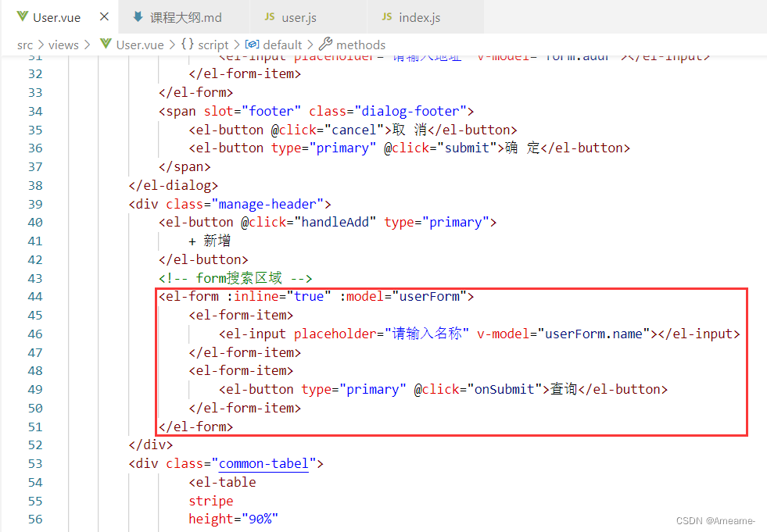Click "userForm.name" on line 46

click(x=593, y=334)
